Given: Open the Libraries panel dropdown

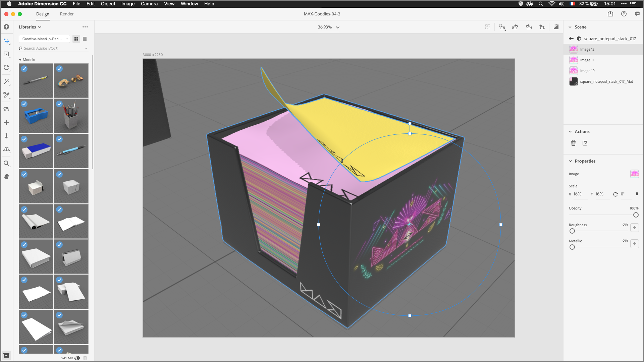Looking at the screenshot, I should [30, 27].
